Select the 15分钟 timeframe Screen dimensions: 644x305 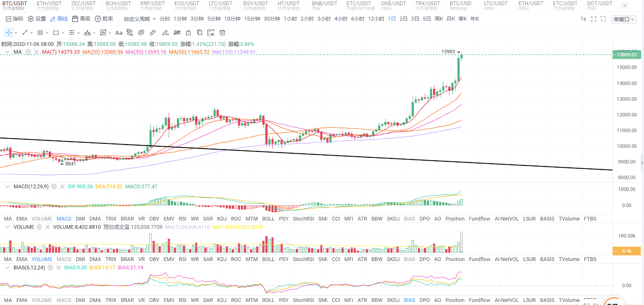(x=252, y=19)
